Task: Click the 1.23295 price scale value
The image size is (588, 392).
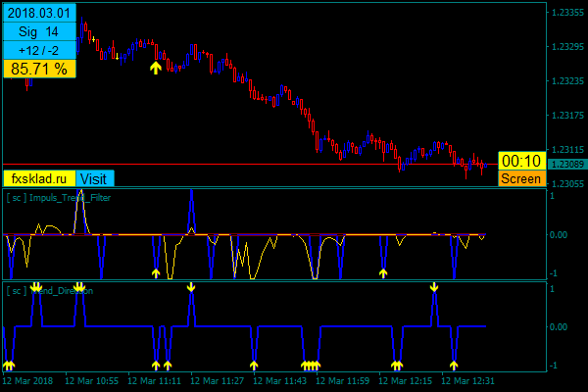Action: 567,46
